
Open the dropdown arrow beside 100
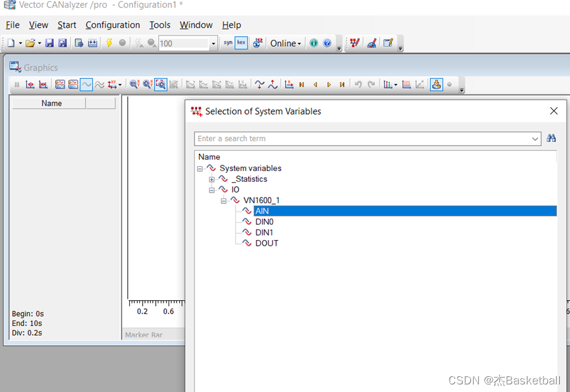click(213, 44)
